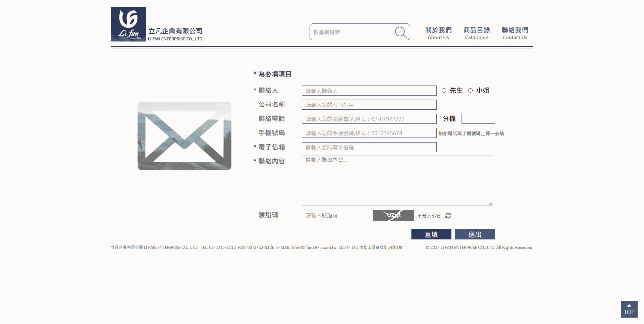This screenshot has height=324, width=644.
Task: Click the 重填 reset button
Action: pos(431,234)
